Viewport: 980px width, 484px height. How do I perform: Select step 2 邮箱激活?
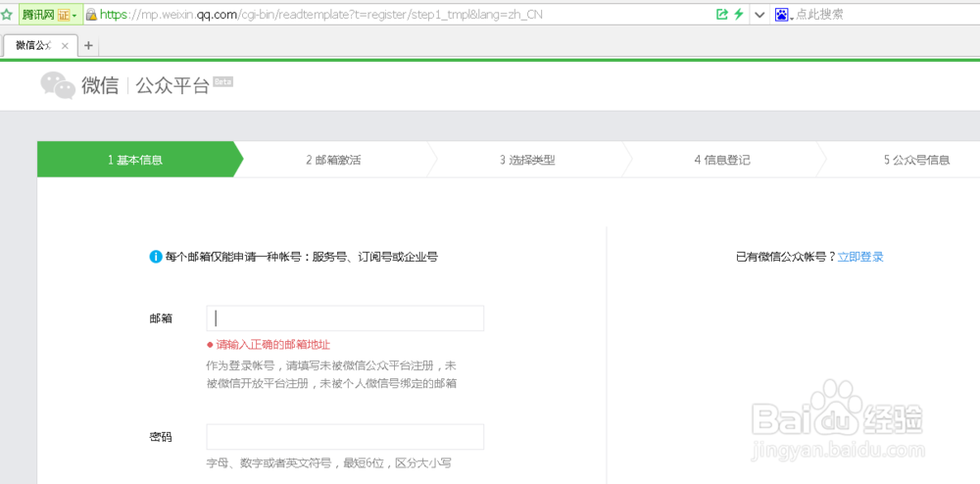tap(334, 160)
